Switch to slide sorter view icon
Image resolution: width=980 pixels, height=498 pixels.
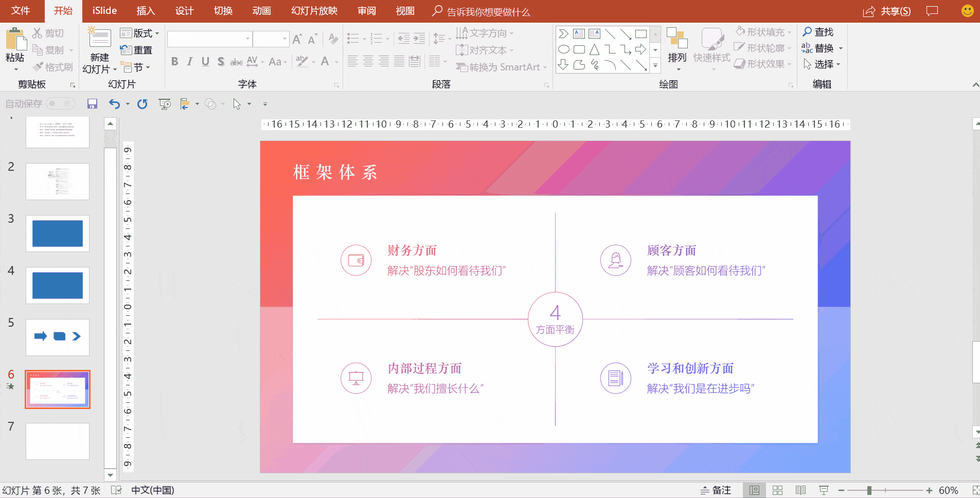pyautogui.click(x=777, y=490)
